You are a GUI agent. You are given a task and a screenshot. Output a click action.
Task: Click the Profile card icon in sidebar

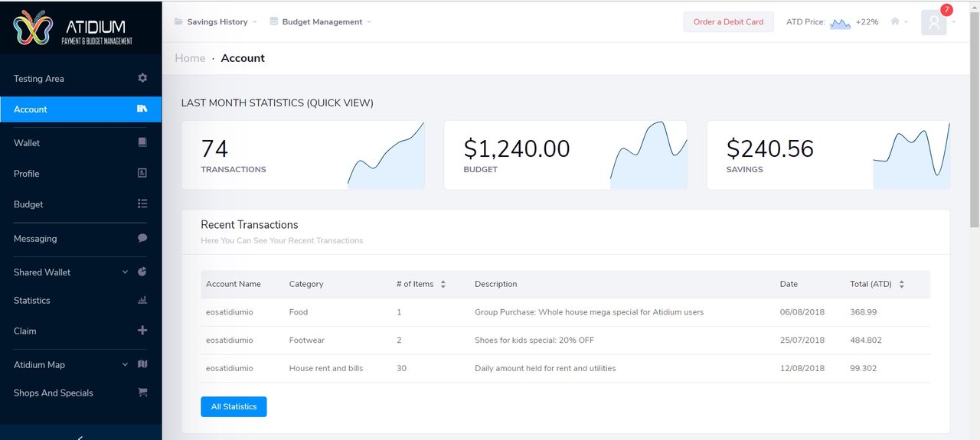[x=142, y=174]
